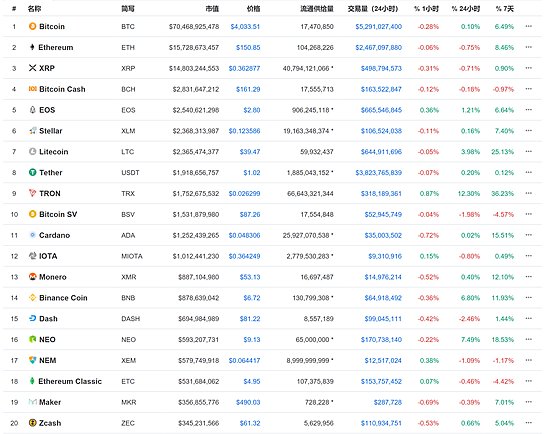553x434 pixels.
Task: Click the Binance Coin logo icon
Action: [x=32, y=298]
